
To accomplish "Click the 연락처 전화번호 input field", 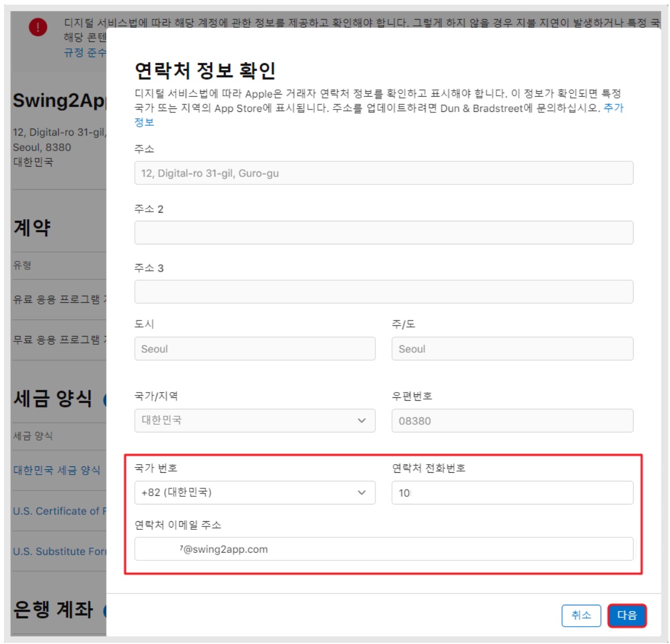I will click(513, 493).
